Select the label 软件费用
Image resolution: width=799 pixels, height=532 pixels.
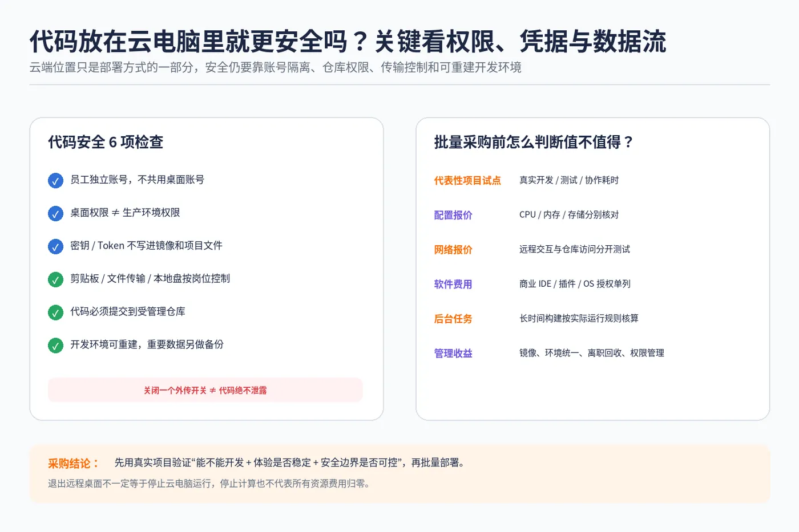click(453, 284)
